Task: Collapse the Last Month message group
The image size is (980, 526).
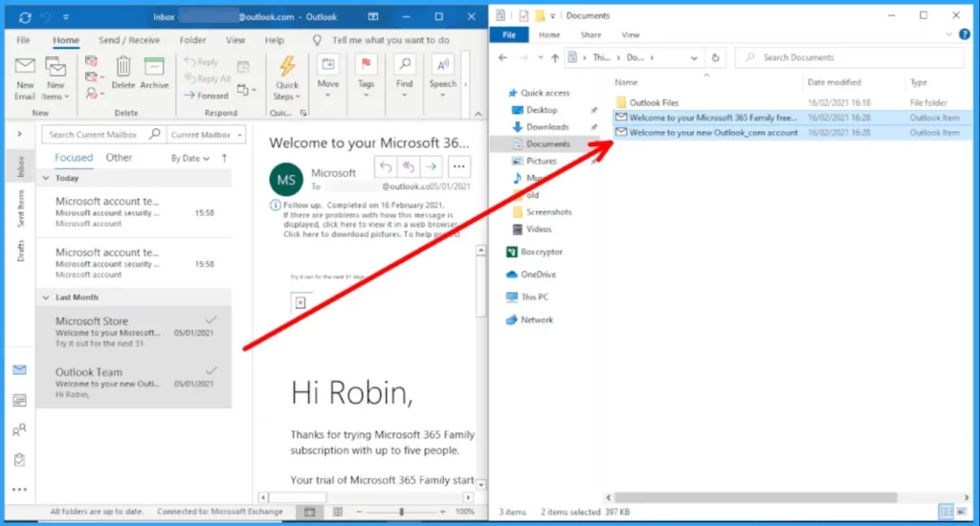Action: (x=46, y=297)
